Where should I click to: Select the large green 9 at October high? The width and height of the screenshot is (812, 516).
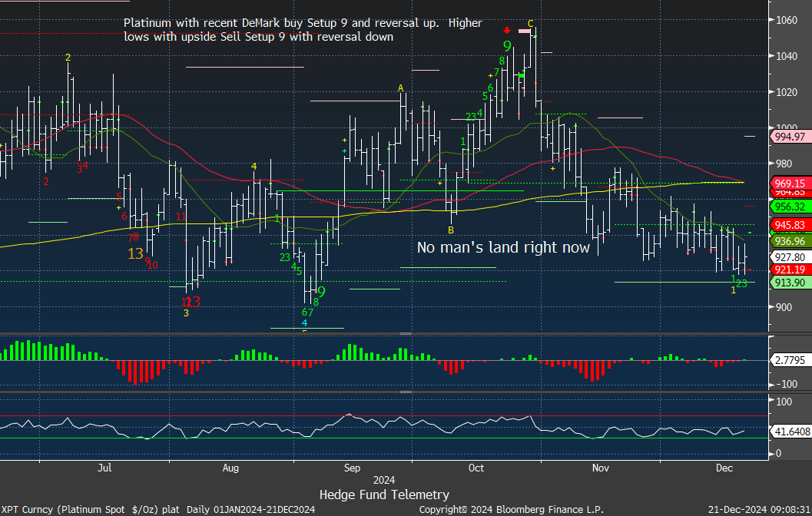(507, 47)
